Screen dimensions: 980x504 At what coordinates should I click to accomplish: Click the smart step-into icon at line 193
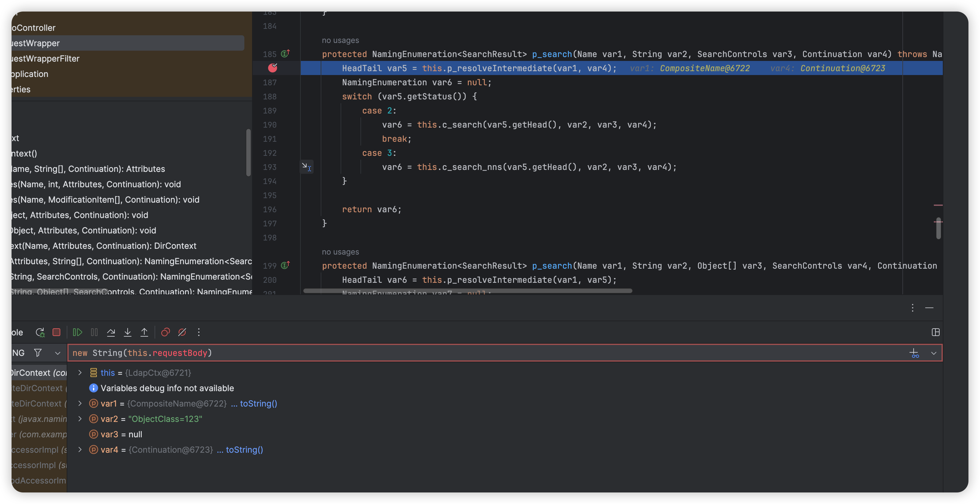[307, 167]
